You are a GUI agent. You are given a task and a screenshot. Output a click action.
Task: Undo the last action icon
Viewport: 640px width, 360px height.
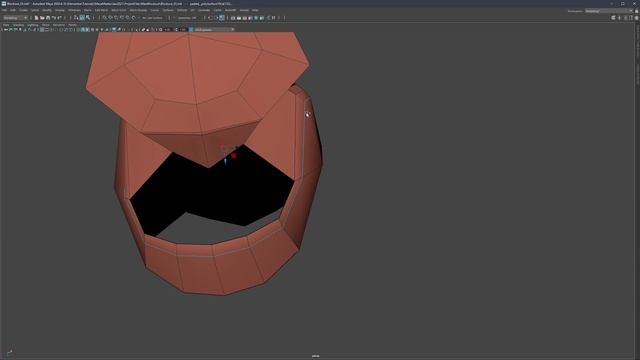pyautogui.click(x=53, y=18)
